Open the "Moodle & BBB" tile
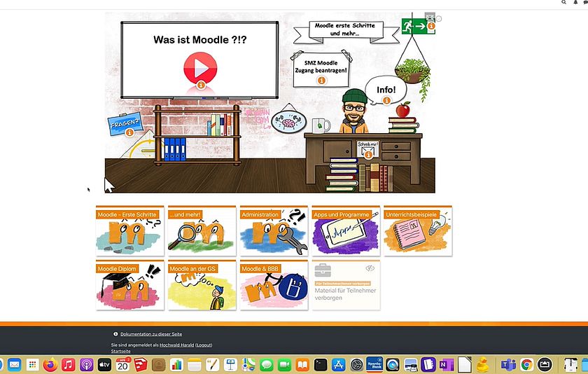Image resolution: width=588 pixels, height=374 pixels. point(274,286)
